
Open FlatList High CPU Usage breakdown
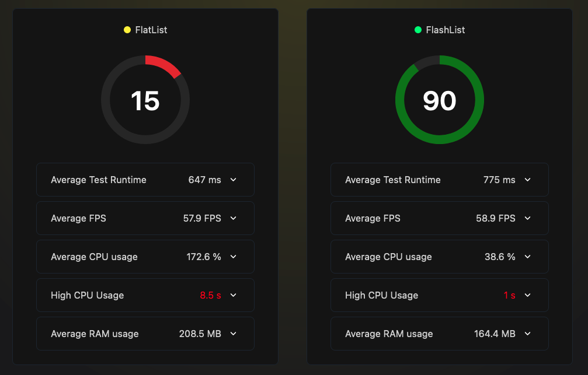click(233, 295)
